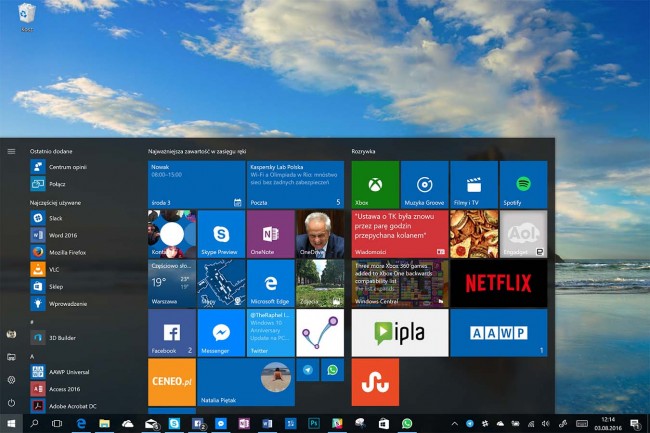Screen dimensions: 650x433
Task: Open the Twitter live tile
Action: pyautogui.click(x=271, y=333)
